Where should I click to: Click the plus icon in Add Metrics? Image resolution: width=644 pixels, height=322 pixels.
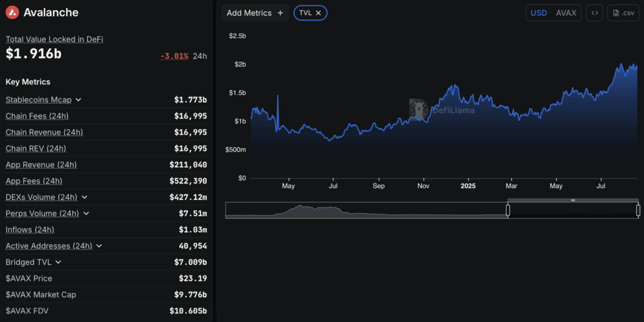point(280,13)
